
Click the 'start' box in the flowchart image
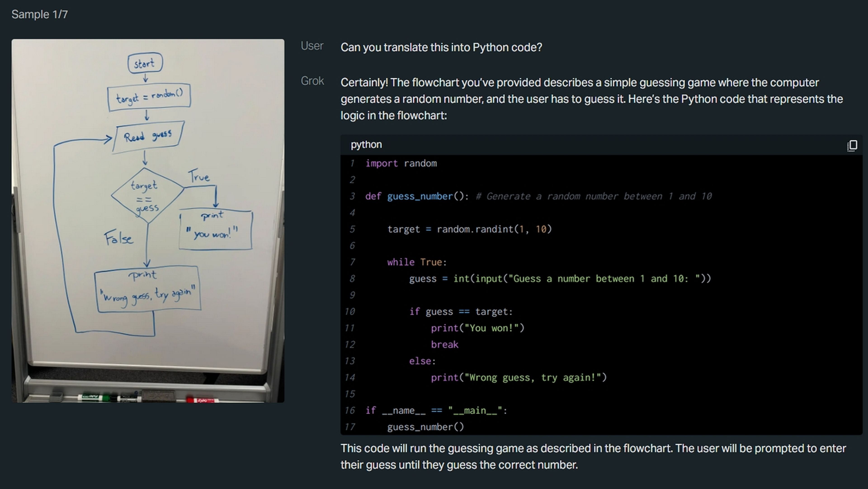click(145, 63)
